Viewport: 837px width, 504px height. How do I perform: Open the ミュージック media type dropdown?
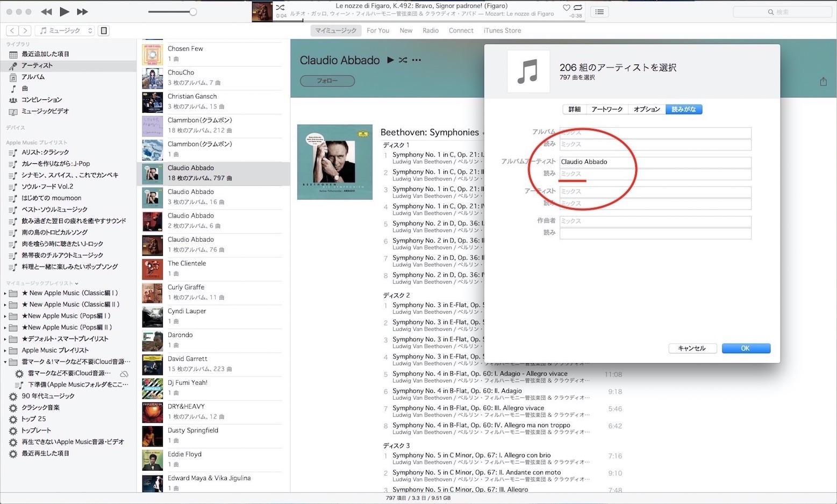(x=66, y=31)
